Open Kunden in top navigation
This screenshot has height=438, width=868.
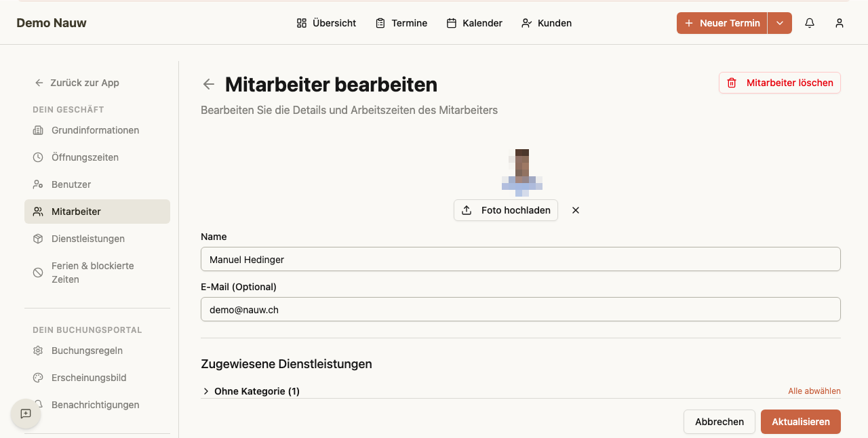(x=547, y=23)
